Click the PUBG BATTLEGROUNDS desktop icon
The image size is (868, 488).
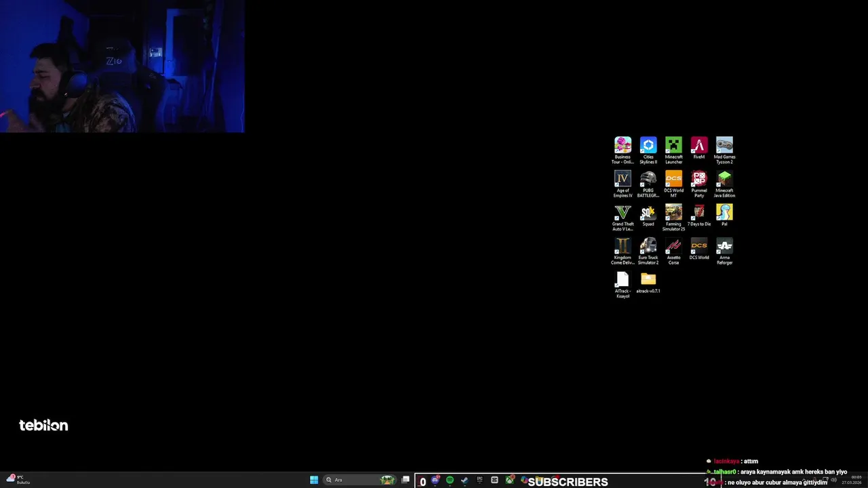(648, 184)
